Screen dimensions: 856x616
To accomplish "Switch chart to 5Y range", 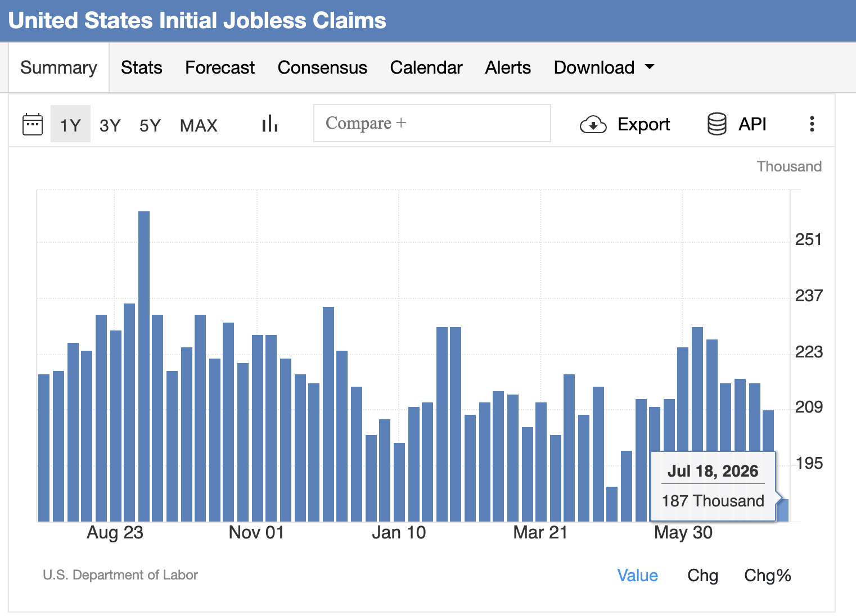I will pyautogui.click(x=150, y=125).
